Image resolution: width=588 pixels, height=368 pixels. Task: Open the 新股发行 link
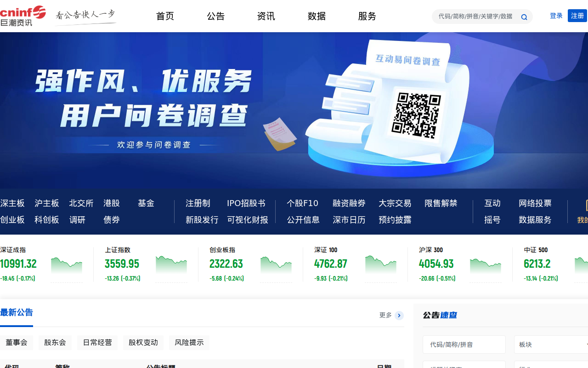(x=202, y=220)
